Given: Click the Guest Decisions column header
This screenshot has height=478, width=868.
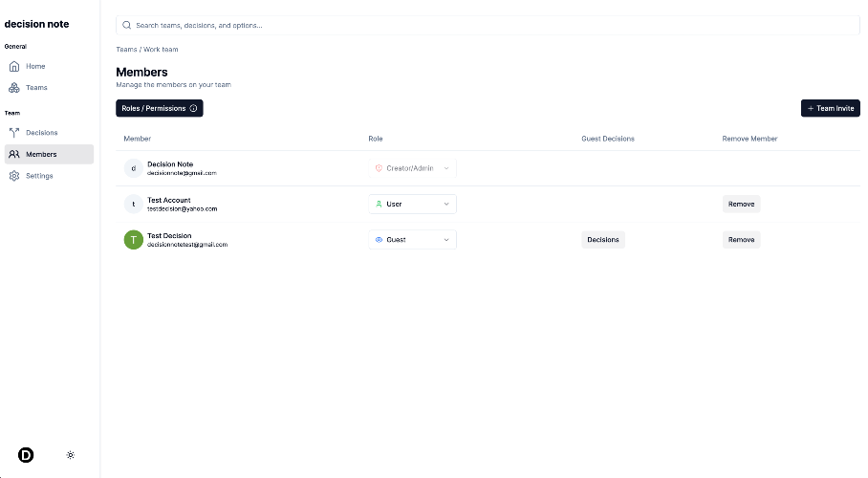Looking at the screenshot, I should pos(608,139).
